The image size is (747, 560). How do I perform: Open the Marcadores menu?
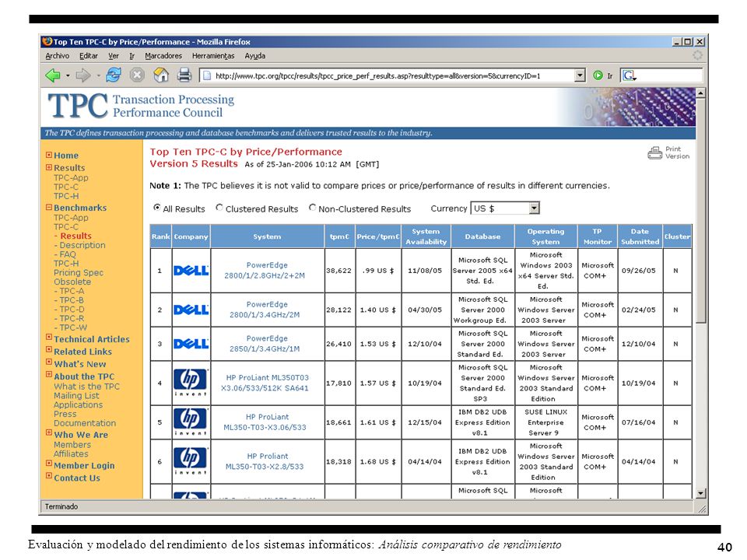tap(163, 56)
